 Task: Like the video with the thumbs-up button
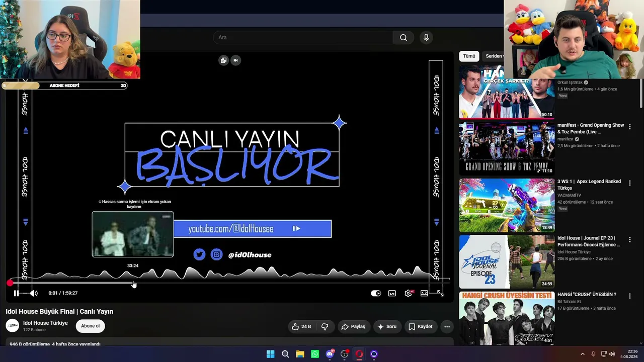pyautogui.click(x=301, y=326)
